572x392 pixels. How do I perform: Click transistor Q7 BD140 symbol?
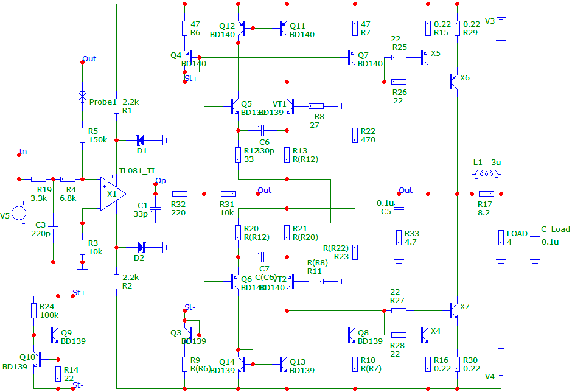(x=352, y=57)
